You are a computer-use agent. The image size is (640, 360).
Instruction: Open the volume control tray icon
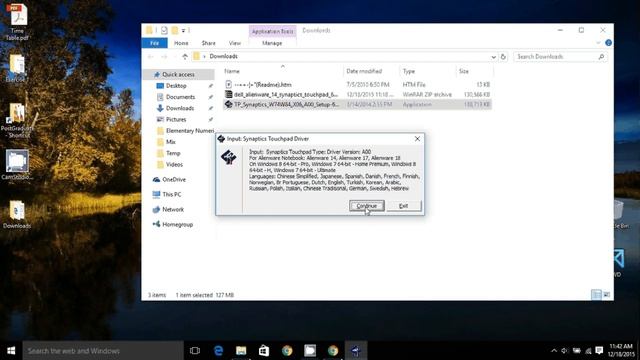(x=564, y=351)
